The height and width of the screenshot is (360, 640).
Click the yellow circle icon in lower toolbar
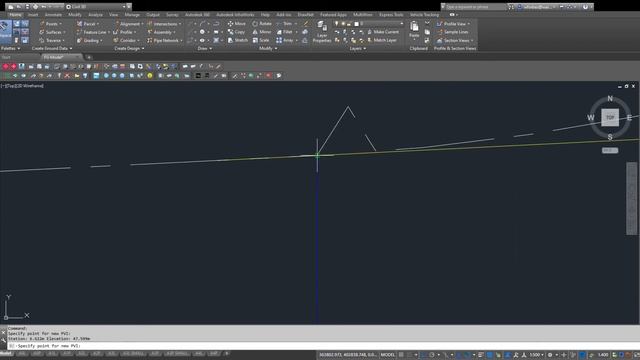pyautogui.click(x=150, y=76)
